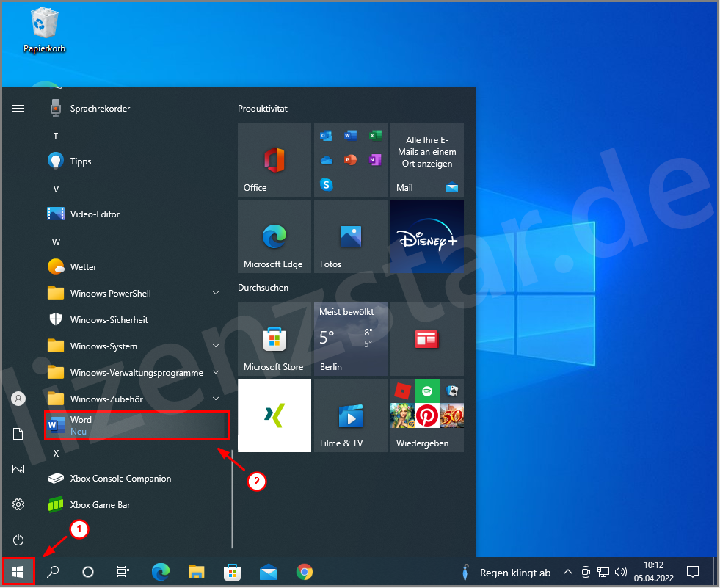Launch the Microsoft Edge tile
The image size is (720, 588).
pyautogui.click(x=274, y=236)
